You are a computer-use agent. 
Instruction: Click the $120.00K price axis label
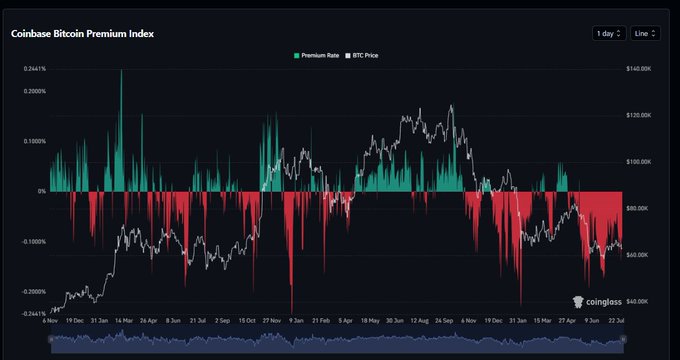tap(639, 115)
